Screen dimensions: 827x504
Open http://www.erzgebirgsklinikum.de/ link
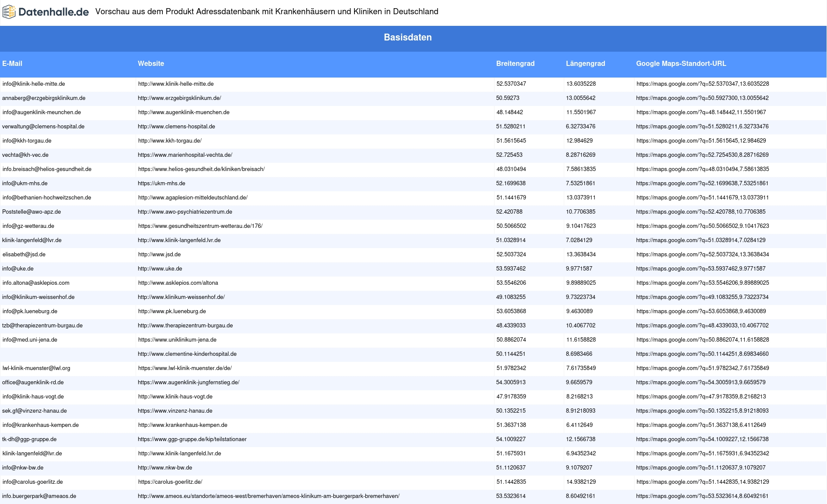(x=179, y=98)
